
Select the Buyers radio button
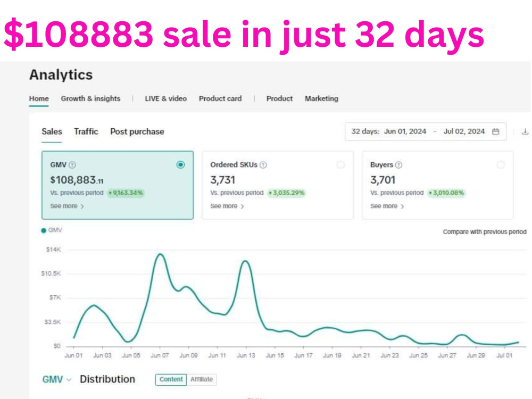point(501,164)
